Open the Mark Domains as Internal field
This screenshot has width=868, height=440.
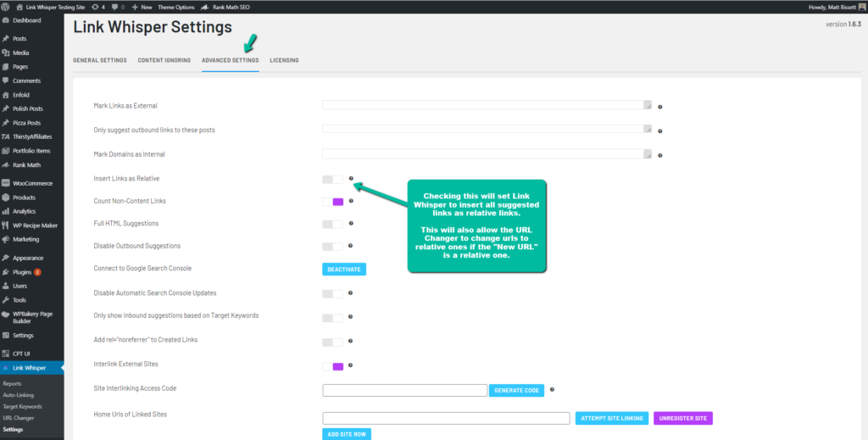click(x=487, y=153)
